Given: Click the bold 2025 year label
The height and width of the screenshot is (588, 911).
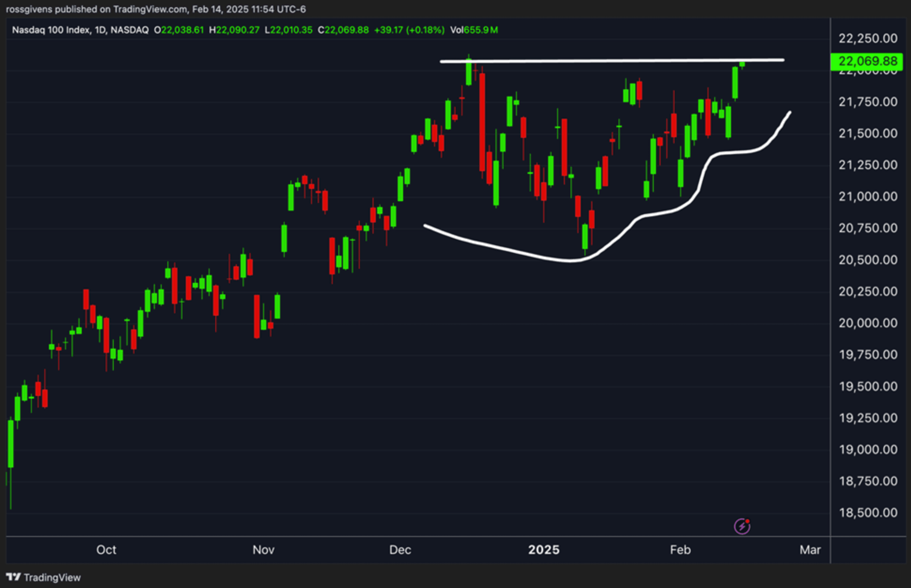Looking at the screenshot, I should point(543,549).
